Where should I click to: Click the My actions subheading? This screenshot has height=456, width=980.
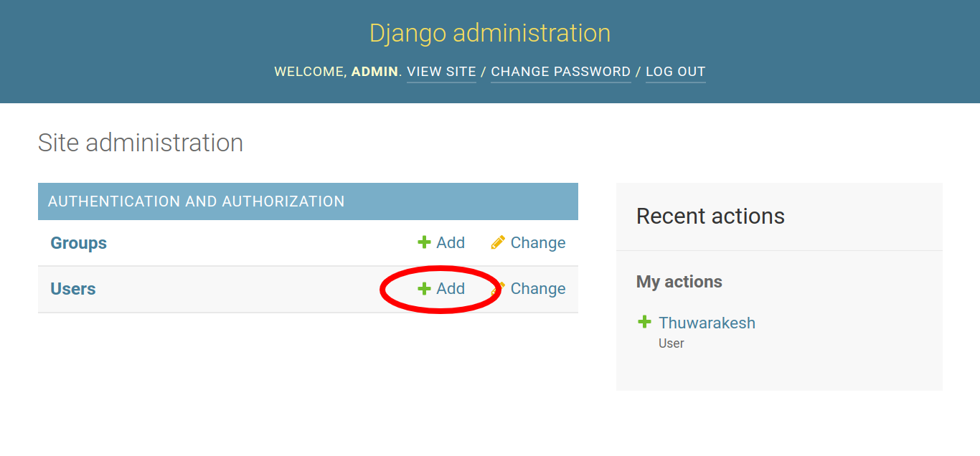(x=679, y=282)
